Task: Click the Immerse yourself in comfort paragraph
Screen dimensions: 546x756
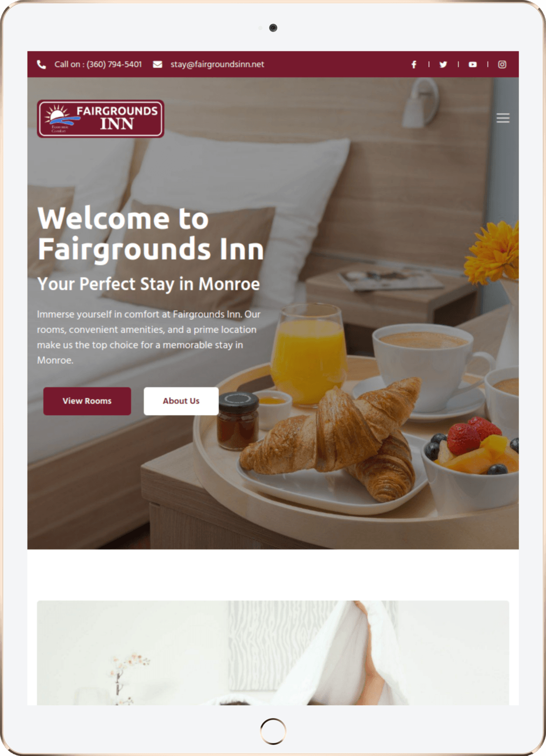Action: tap(149, 337)
